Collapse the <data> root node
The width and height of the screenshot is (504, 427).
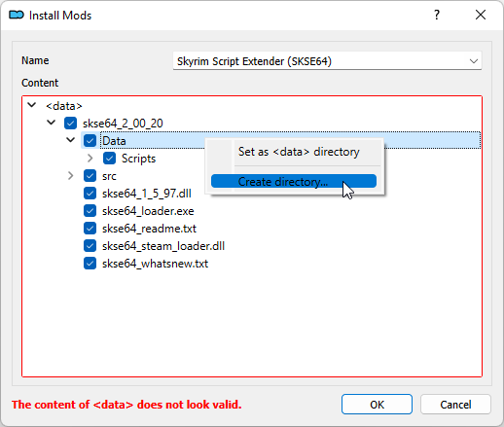click(32, 105)
